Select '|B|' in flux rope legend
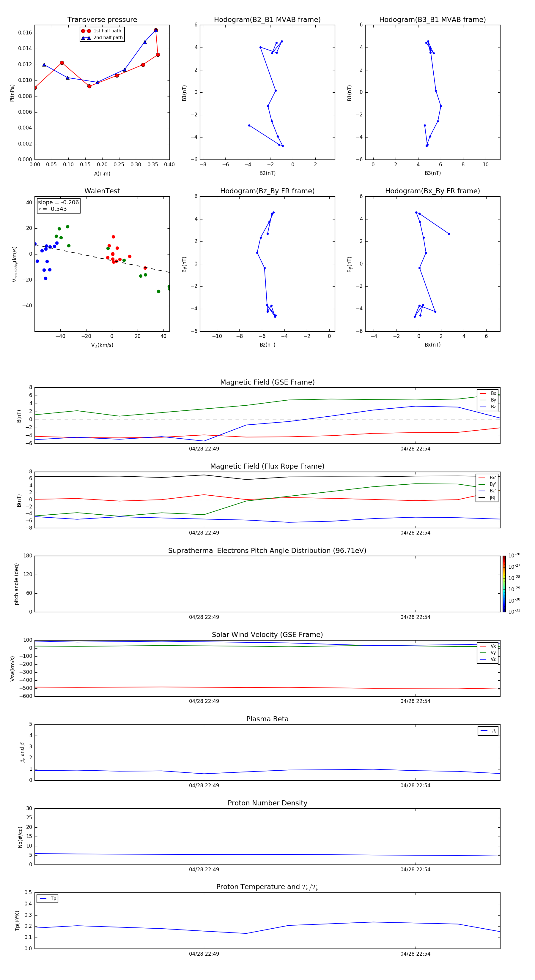Viewport: 535px width, 980px height. tap(487, 498)
